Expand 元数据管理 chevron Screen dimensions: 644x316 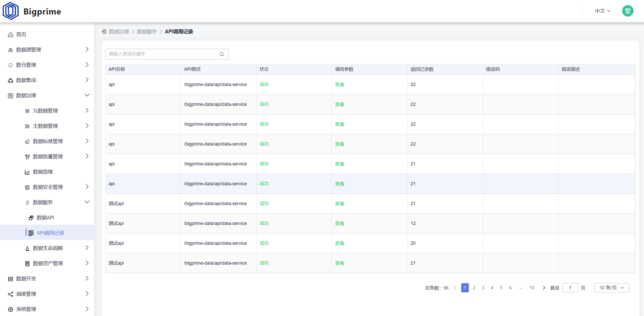[87, 110]
